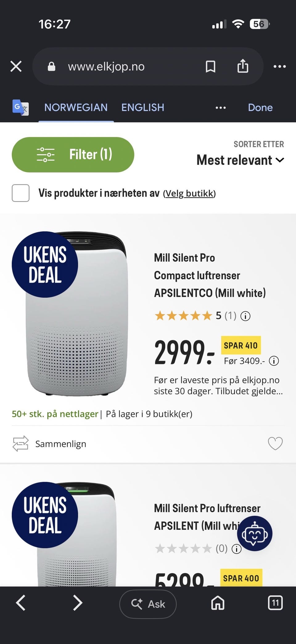Tap the bookmark icon in address bar
The height and width of the screenshot is (644, 296).
pos(211,66)
